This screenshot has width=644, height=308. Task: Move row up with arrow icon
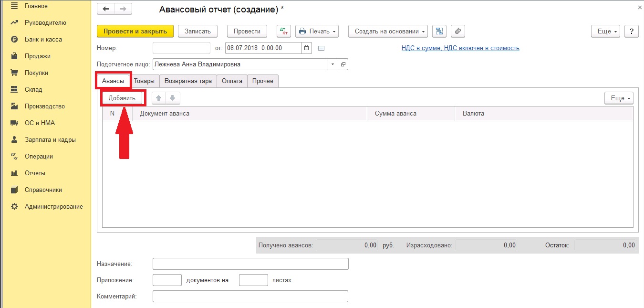pyautogui.click(x=159, y=98)
